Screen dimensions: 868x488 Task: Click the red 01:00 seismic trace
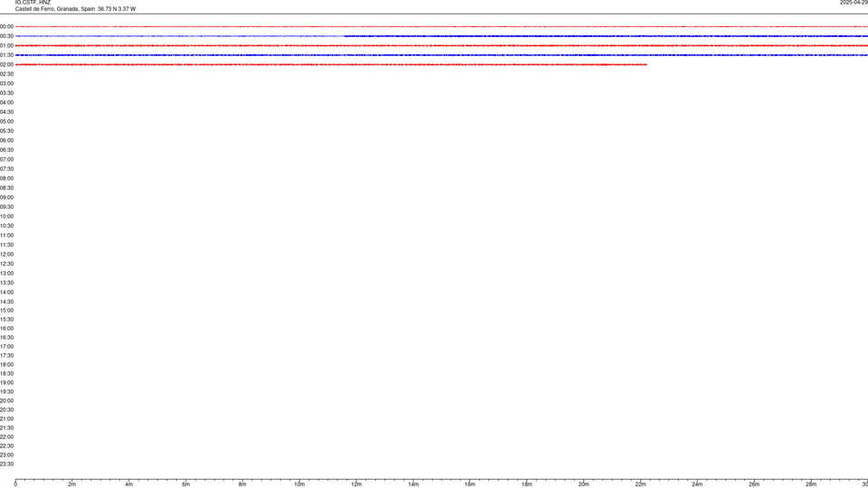point(441,45)
